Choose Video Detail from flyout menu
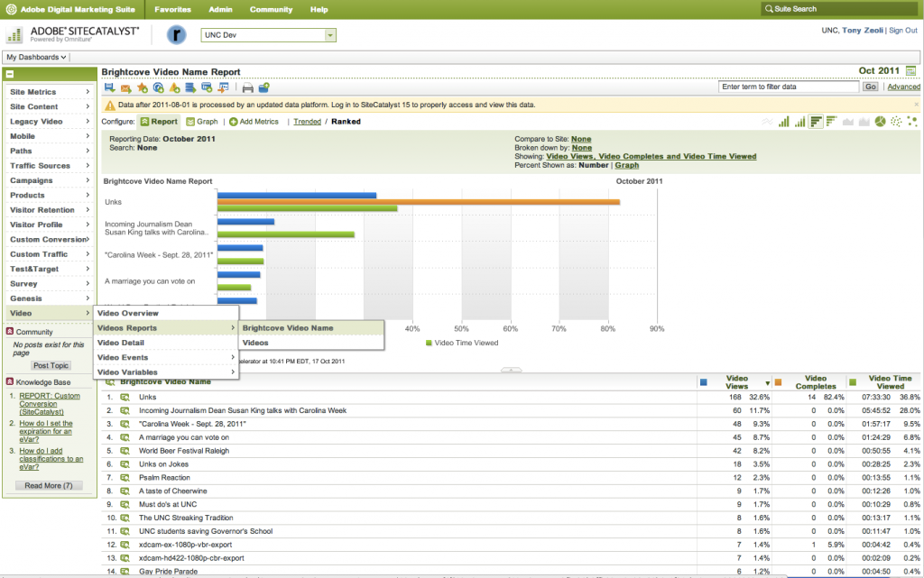 pos(166,343)
